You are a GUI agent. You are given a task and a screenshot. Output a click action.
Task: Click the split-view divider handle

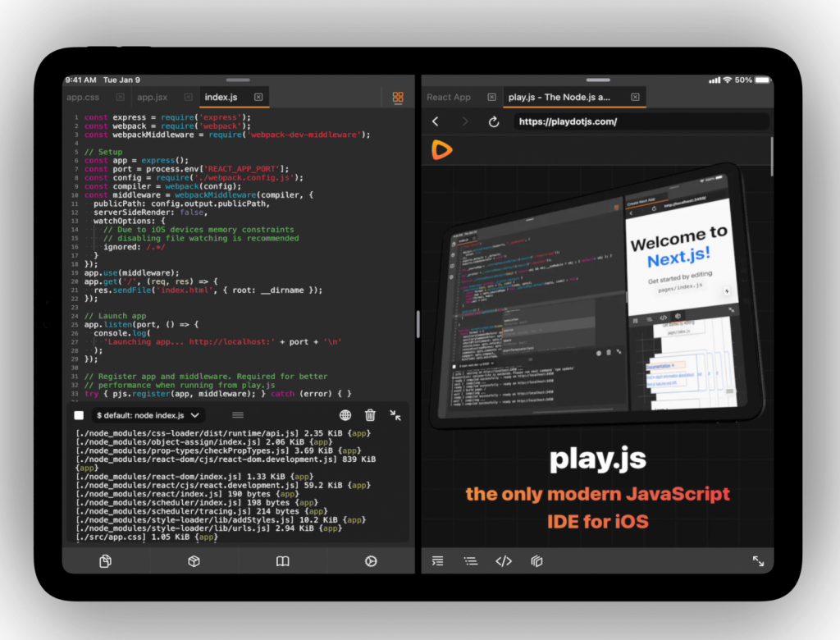point(418,324)
